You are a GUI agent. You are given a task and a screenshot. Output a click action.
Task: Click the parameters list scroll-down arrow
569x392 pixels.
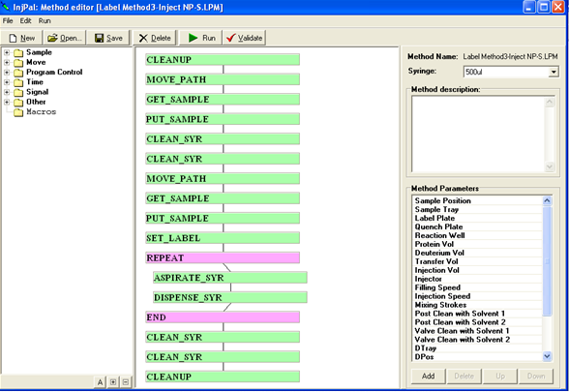coord(548,357)
